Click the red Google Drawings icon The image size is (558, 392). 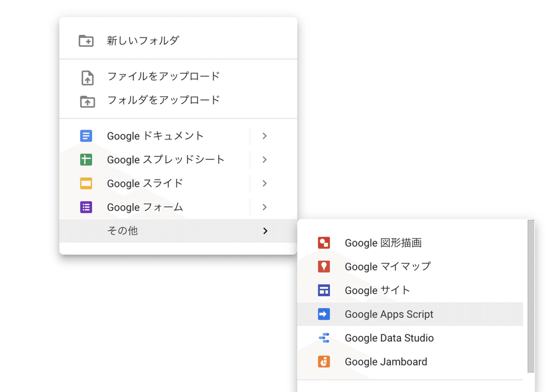(324, 243)
